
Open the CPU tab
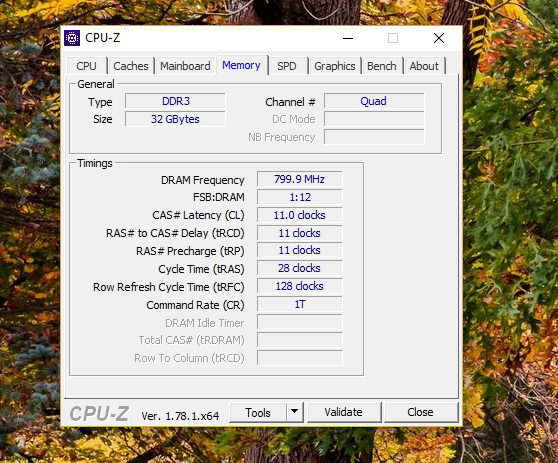coord(86,66)
